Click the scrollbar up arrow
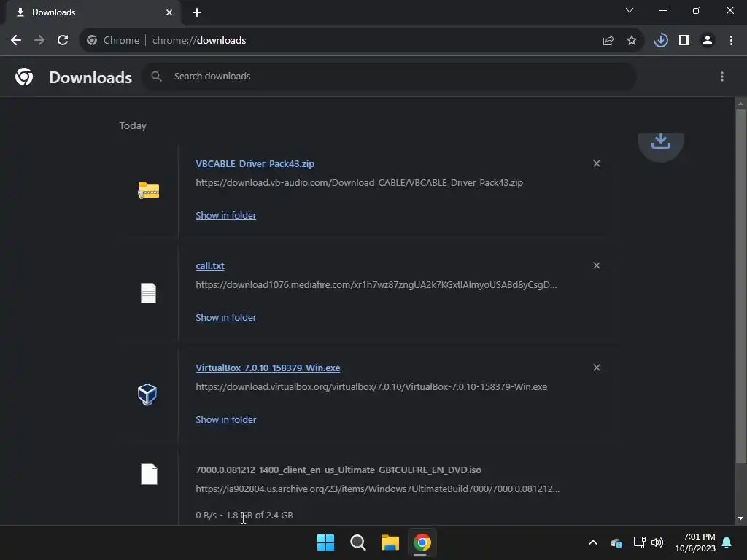Viewport: 747px width, 560px height. click(x=740, y=104)
